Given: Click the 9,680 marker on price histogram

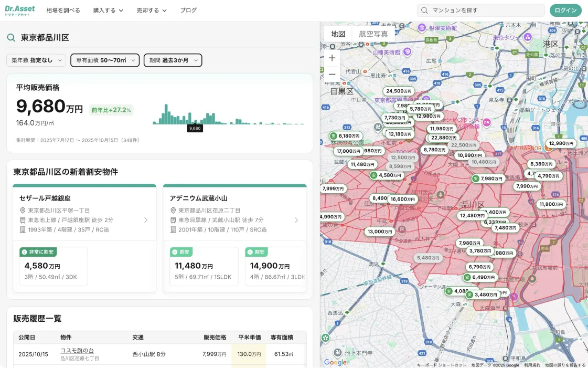Looking at the screenshot, I should coord(195,128).
